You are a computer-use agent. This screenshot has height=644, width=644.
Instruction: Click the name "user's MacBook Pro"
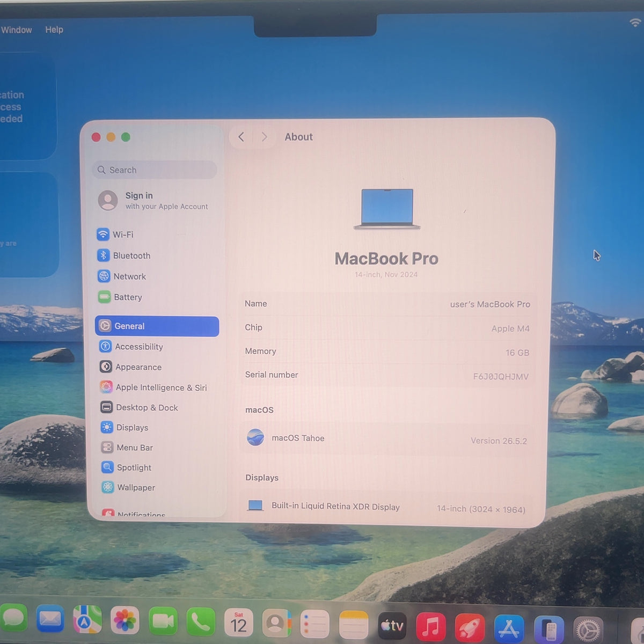490,304
